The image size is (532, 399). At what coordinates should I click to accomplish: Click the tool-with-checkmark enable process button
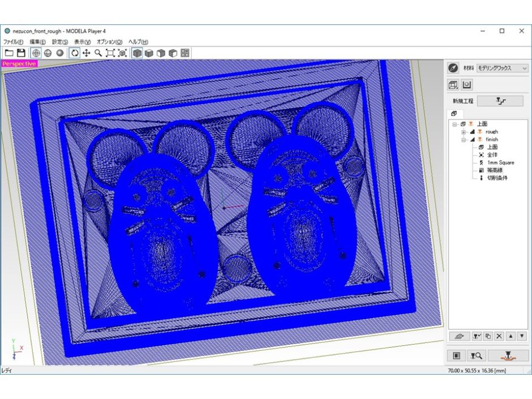(477, 336)
